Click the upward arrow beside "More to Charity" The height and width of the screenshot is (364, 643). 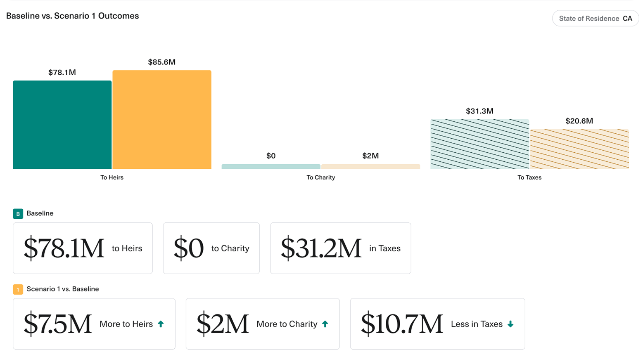(325, 324)
